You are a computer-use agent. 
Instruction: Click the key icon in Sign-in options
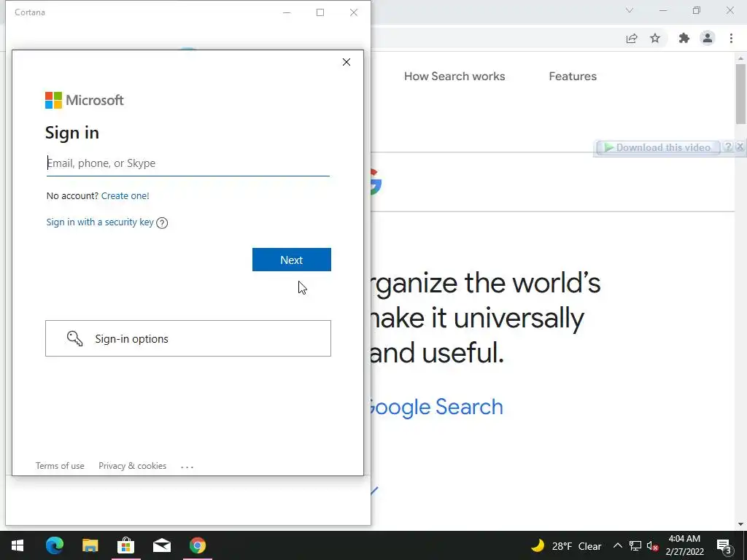click(x=75, y=338)
